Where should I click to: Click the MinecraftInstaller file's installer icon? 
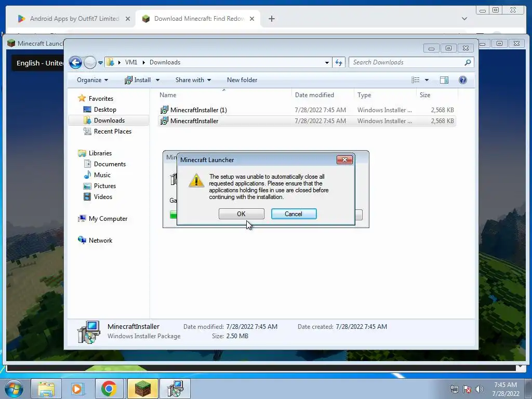pyautogui.click(x=164, y=121)
